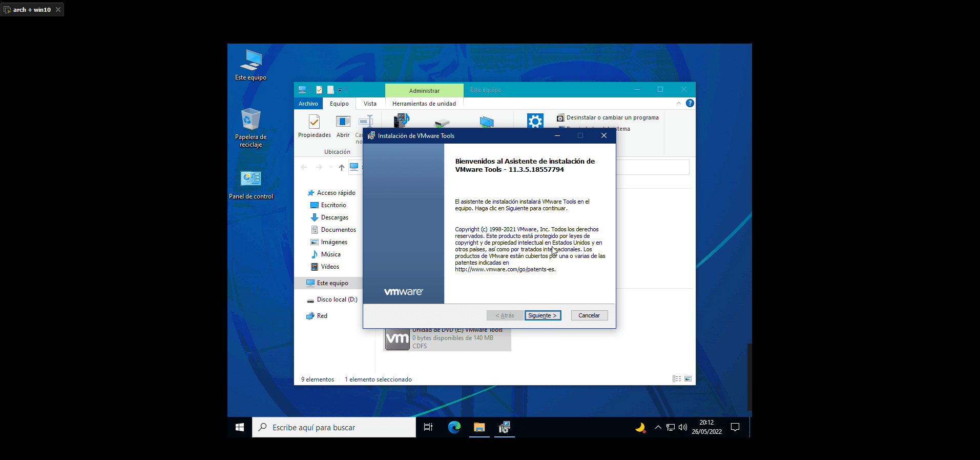Switch to large icons view in status bar
Image resolution: width=980 pixels, height=460 pixels.
(x=688, y=379)
